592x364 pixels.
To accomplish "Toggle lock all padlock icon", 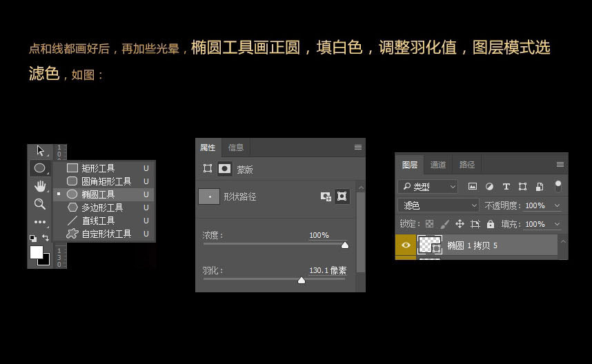I will tap(491, 224).
